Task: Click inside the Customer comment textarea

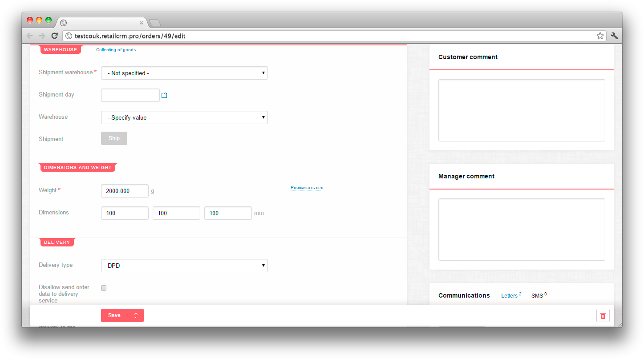Action: (x=521, y=110)
